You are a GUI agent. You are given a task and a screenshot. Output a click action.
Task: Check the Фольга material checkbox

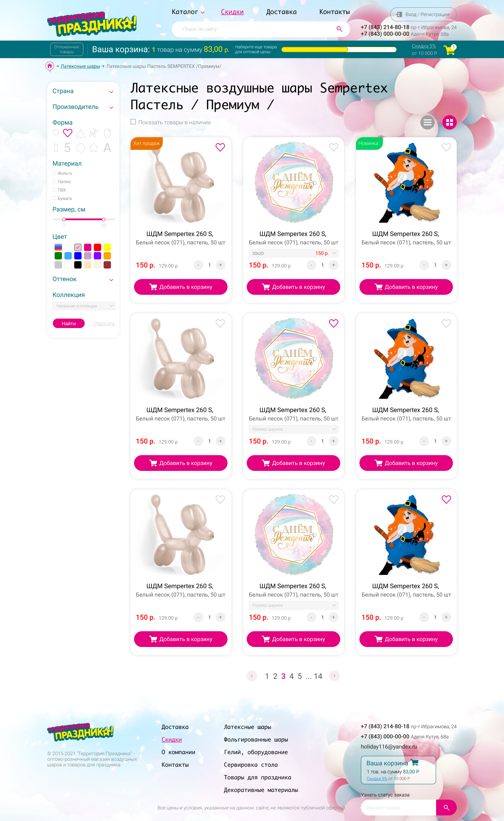pyautogui.click(x=55, y=173)
